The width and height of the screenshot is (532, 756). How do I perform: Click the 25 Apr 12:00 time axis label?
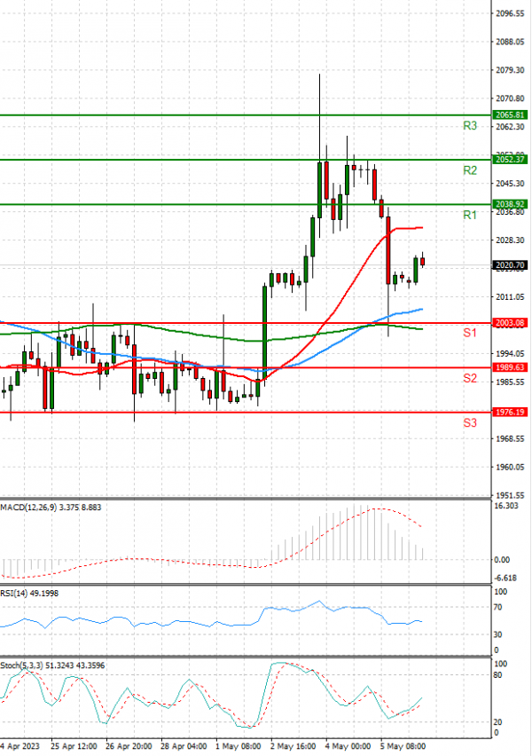(x=74, y=746)
